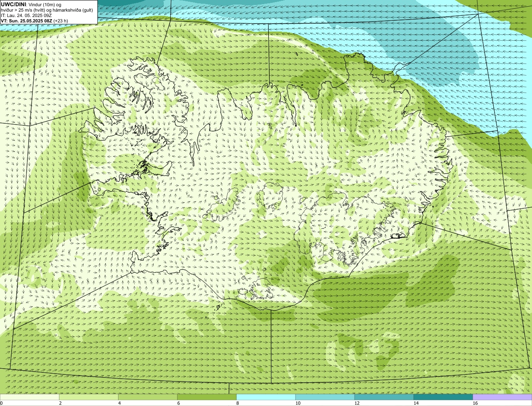Click the 'VT: Sun. 25.05.2025 08Z (+23 h)' line
Viewport: 532px width, 406px height.
[x=34, y=20]
